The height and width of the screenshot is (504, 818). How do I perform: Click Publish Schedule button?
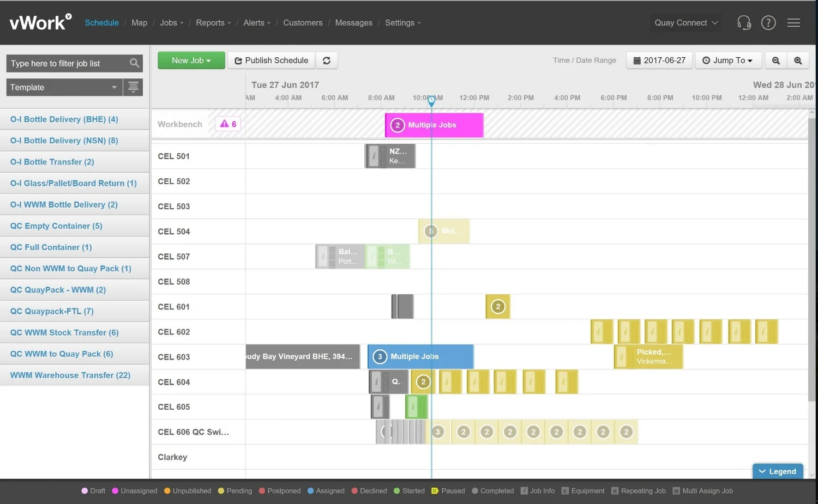(271, 60)
